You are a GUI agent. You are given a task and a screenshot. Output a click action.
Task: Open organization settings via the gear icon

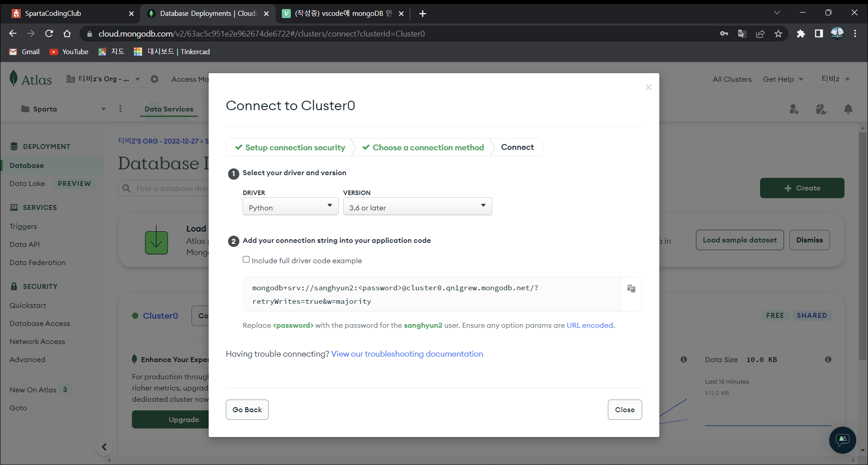point(154,79)
